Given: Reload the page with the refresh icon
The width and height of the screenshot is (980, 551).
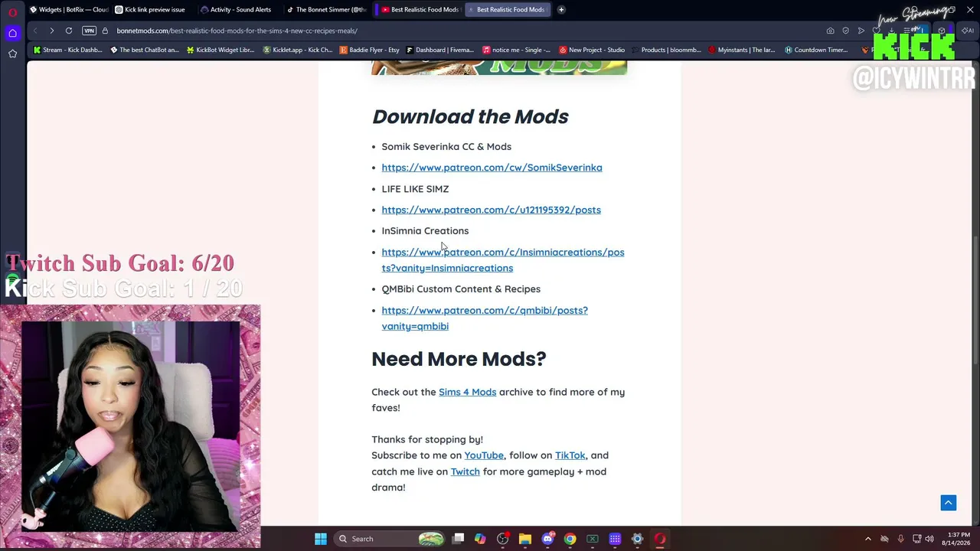Looking at the screenshot, I should coord(69,31).
